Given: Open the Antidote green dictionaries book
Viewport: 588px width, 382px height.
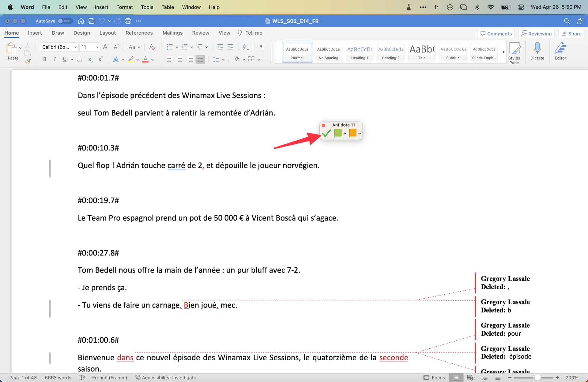Looking at the screenshot, I should (338, 133).
